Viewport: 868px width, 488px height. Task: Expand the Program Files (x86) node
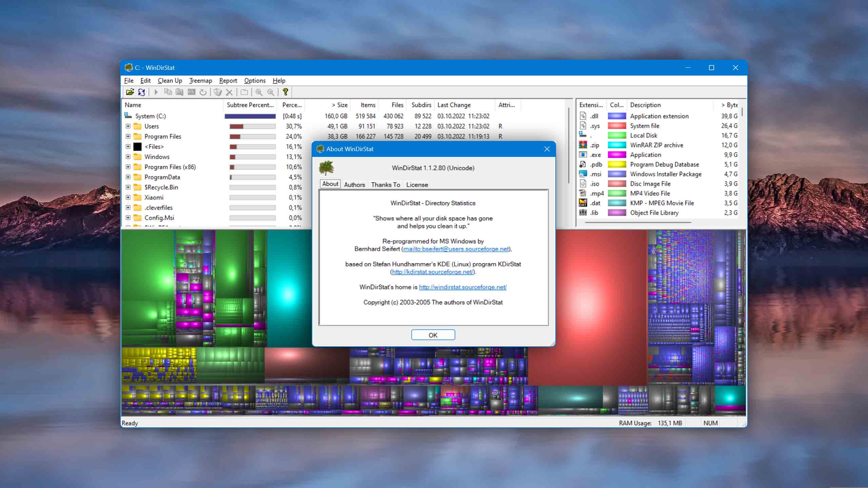coord(128,167)
